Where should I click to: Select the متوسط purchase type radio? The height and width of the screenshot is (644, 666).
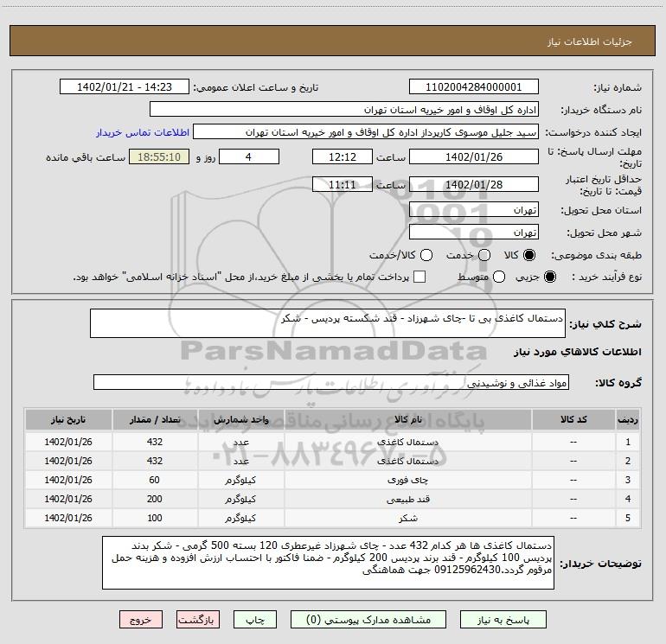(499, 277)
